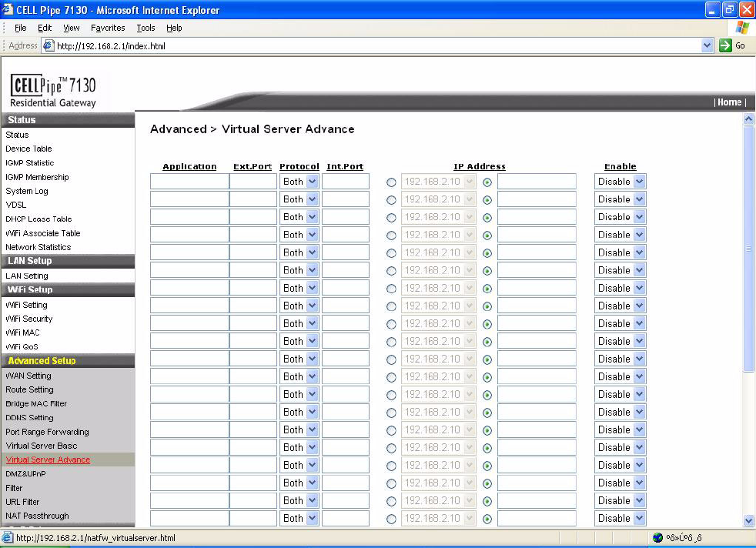Image resolution: width=756 pixels, height=548 pixels.
Task: Select third row manual IP radio button
Action: point(487,218)
